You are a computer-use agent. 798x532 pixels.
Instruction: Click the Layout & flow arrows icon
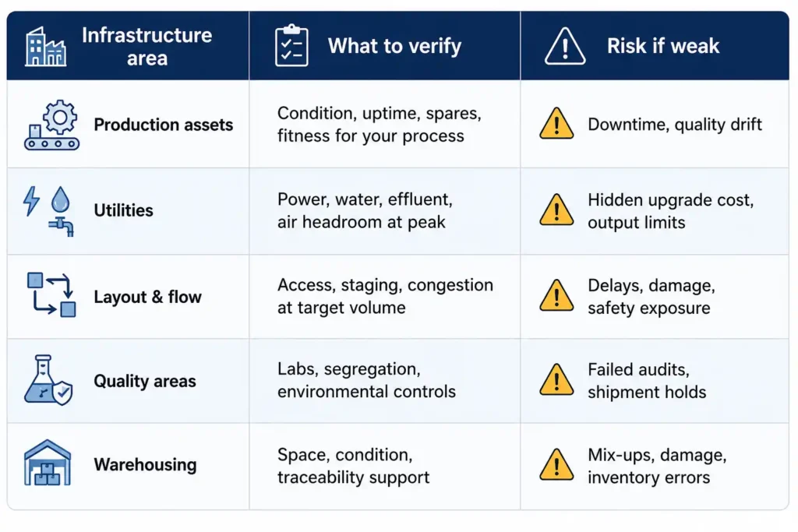(51, 295)
